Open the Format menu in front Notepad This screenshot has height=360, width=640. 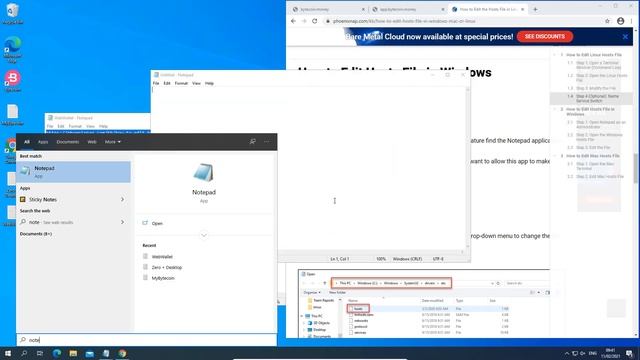tap(181, 83)
